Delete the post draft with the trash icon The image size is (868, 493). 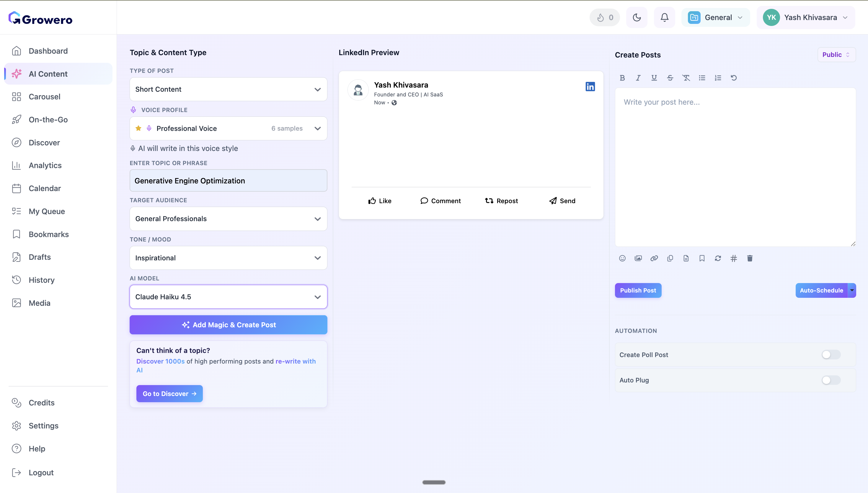click(750, 258)
